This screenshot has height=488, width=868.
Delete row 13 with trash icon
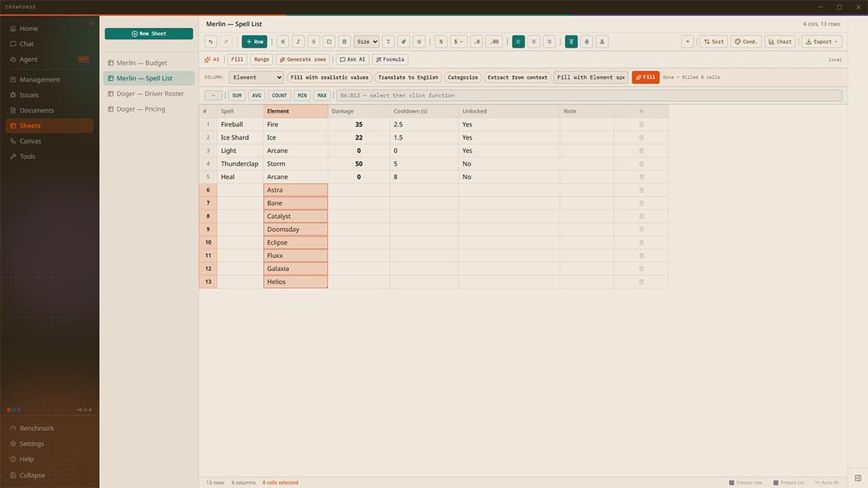641,282
